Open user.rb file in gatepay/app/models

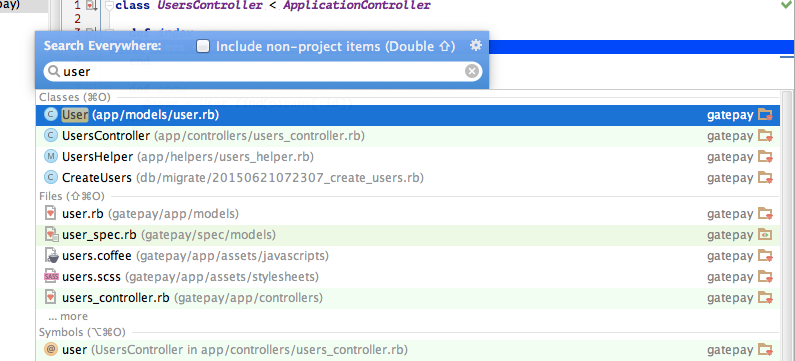[x=408, y=214]
